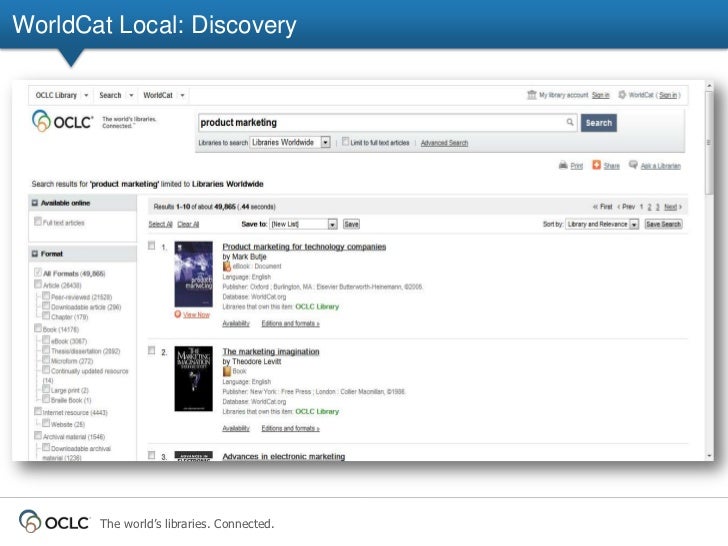Image resolution: width=728 pixels, height=546 pixels.
Task: Click the red View Now icon
Action: (x=178, y=314)
